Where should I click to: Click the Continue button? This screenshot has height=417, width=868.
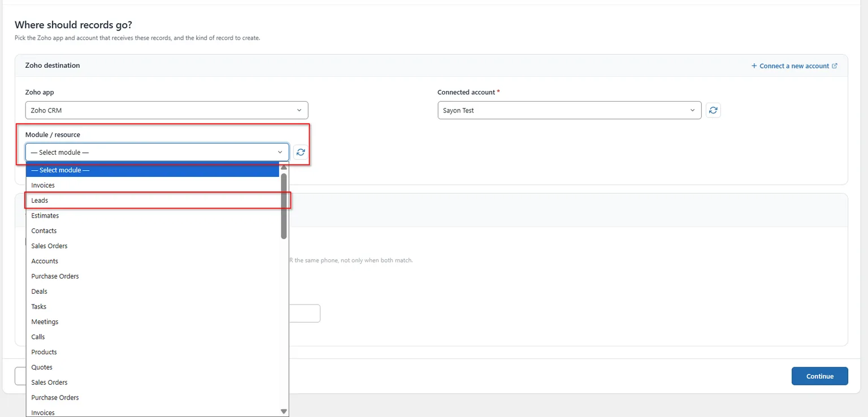click(x=819, y=376)
